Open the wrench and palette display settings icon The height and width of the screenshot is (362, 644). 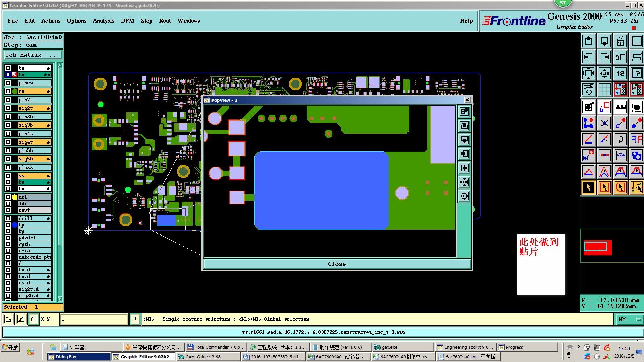click(x=588, y=89)
